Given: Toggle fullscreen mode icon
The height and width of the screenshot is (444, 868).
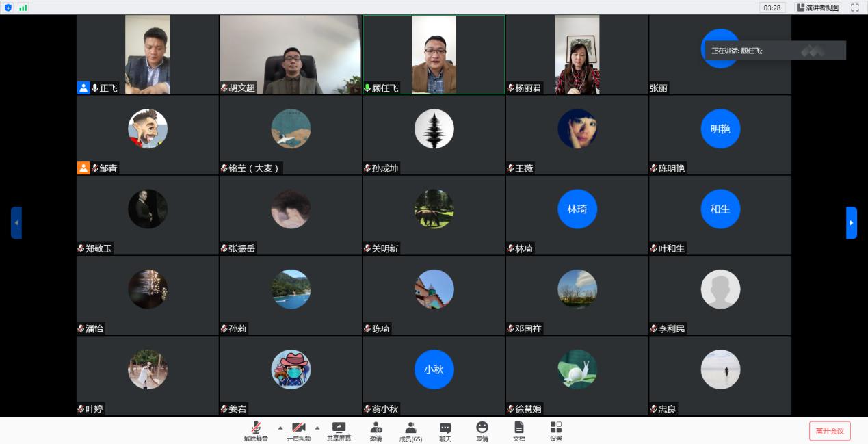Looking at the screenshot, I should (x=854, y=8).
